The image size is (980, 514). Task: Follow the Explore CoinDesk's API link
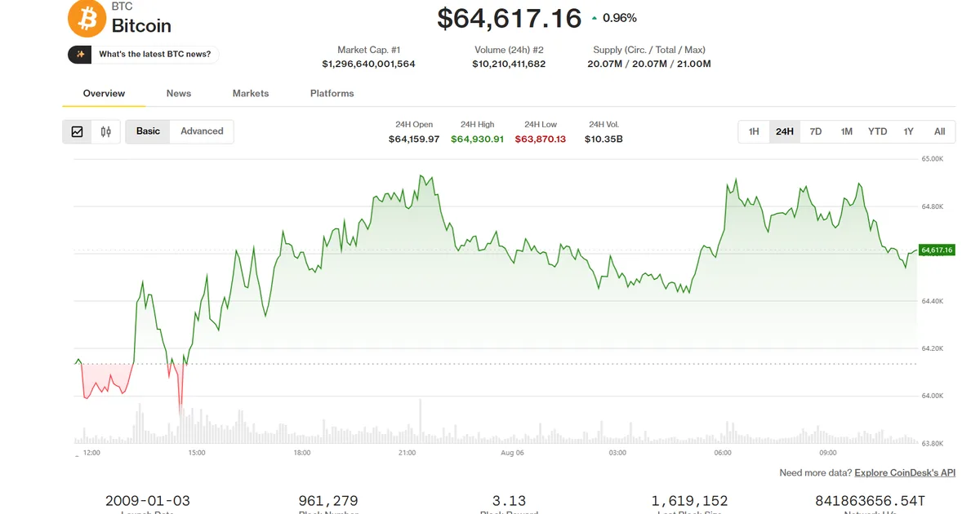pos(905,473)
